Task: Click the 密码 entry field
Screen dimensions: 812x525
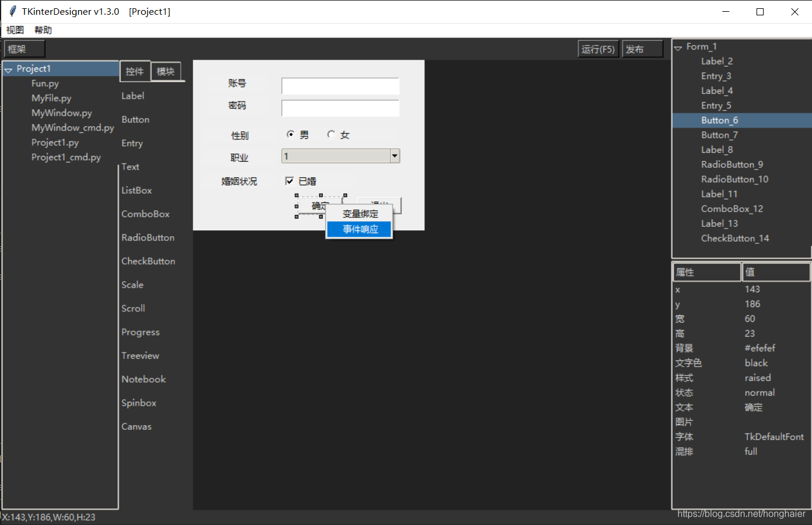Action: (x=340, y=108)
